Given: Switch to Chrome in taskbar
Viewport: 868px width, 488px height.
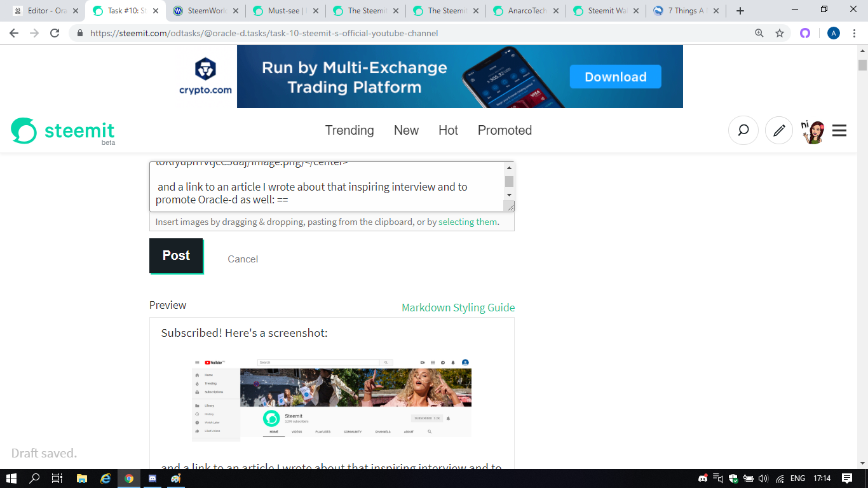Looking at the screenshot, I should (x=129, y=478).
